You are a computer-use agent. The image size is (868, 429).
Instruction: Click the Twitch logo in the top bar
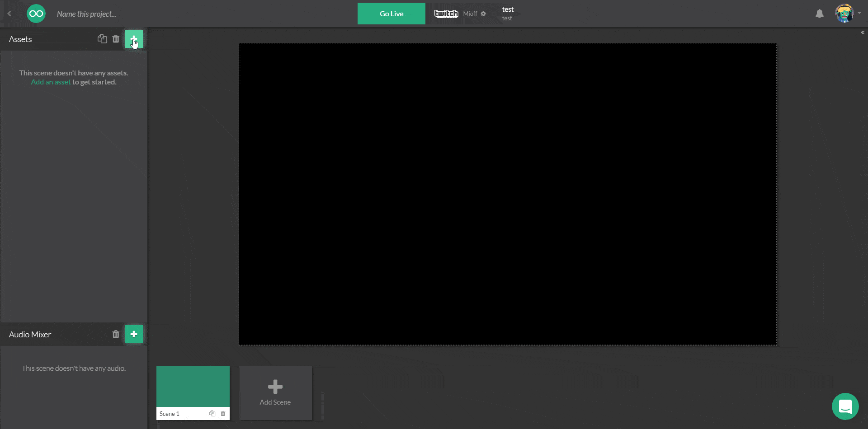(x=446, y=14)
